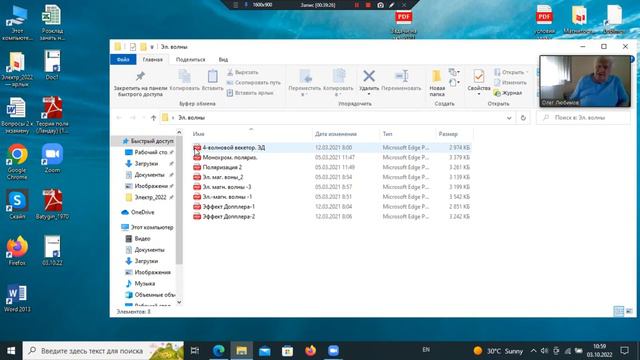Viewport: 640px width, 360px height.
Task: Open Task View on the taskbar
Action: click(x=195, y=351)
